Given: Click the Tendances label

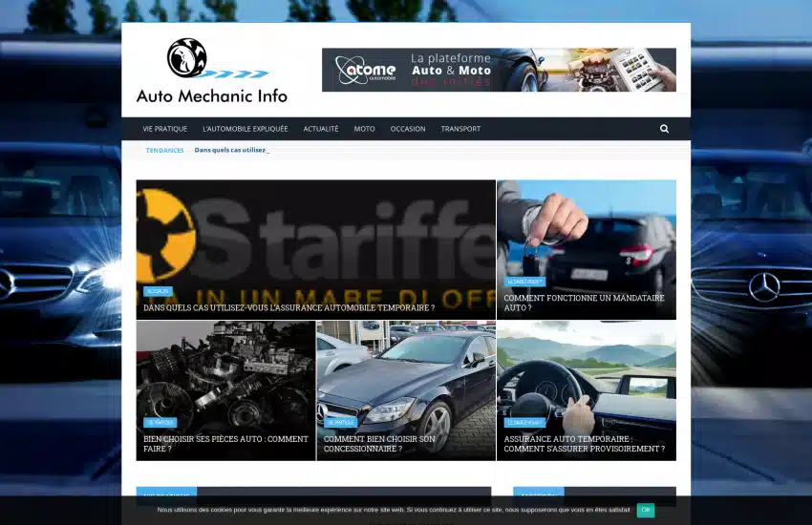Looking at the screenshot, I should click(x=164, y=150).
